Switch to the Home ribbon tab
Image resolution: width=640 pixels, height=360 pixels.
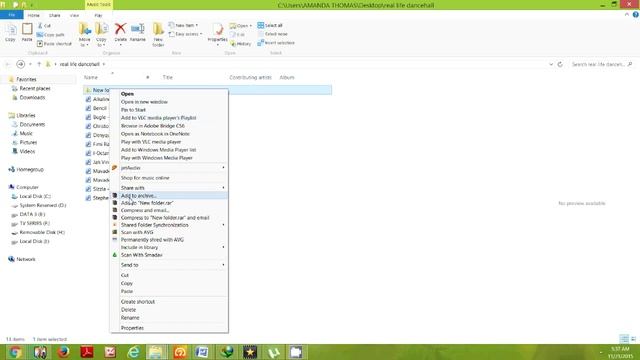[x=33, y=16]
